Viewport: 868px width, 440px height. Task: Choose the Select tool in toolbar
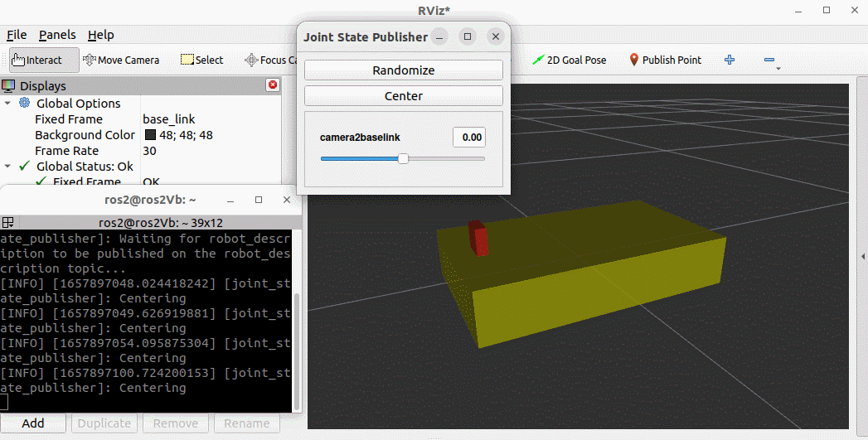(x=201, y=60)
